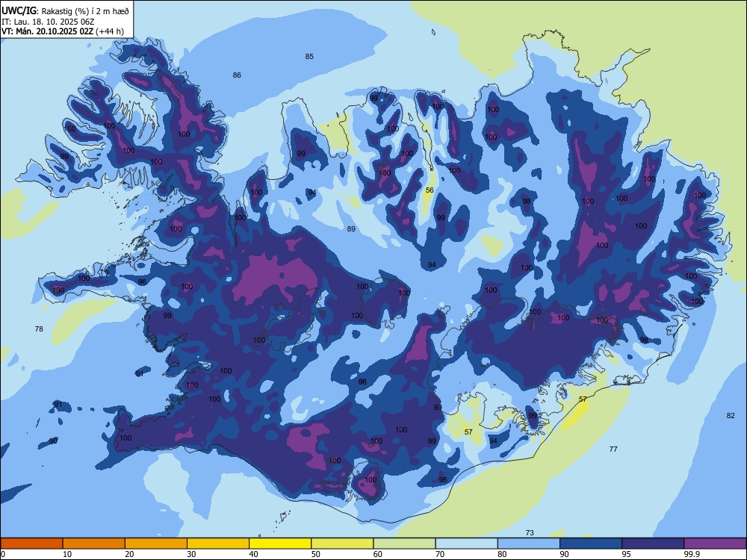Image resolution: width=747 pixels, height=560 pixels.
Task: Click the 95–99.9 navy legend swatch
Action: click(x=653, y=544)
